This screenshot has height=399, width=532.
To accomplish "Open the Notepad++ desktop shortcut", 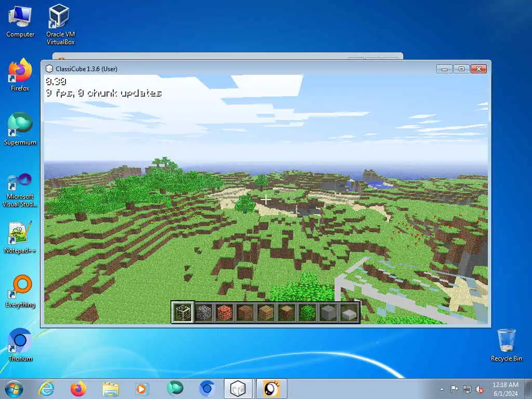I will pyautogui.click(x=20, y=237).
